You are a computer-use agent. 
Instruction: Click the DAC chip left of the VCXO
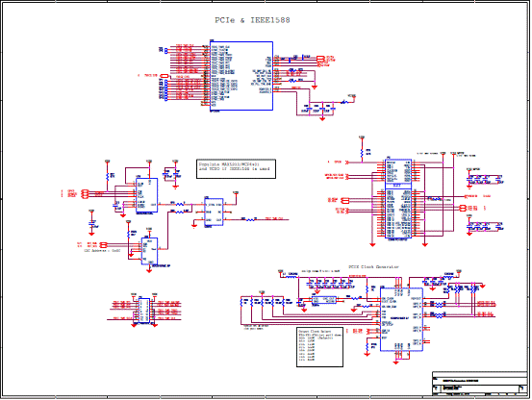146,195
